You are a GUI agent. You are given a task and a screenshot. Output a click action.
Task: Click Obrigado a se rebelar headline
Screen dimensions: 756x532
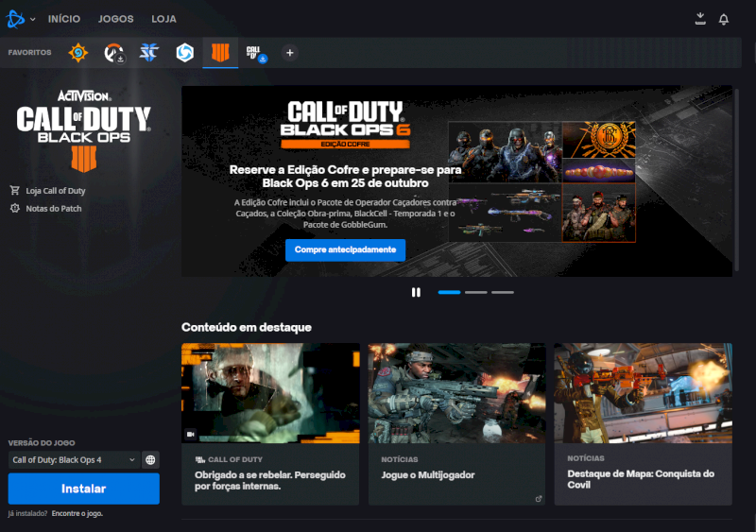[270, 480]
